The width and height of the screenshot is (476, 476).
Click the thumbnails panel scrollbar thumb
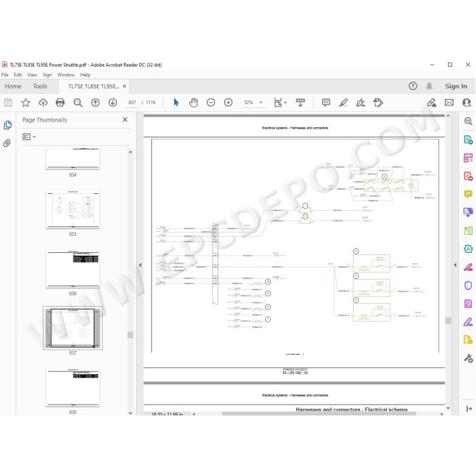coord(131,335)
